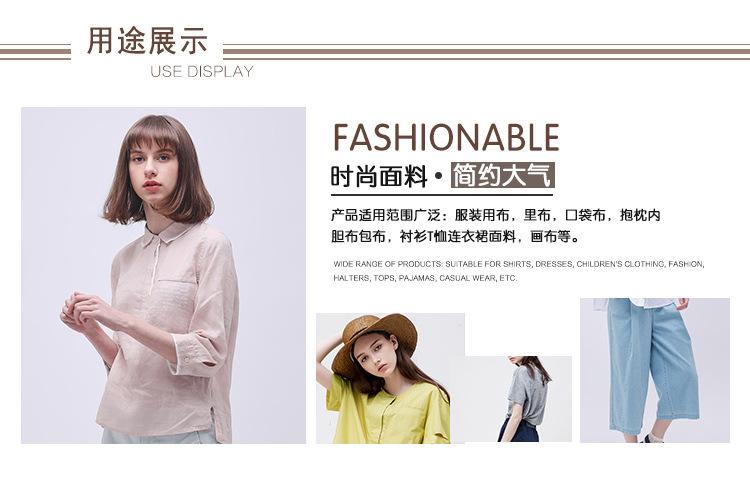Click the Chinese product range description line
The width and height of the screenshot is (750, 494).
[x=496, y=215]
